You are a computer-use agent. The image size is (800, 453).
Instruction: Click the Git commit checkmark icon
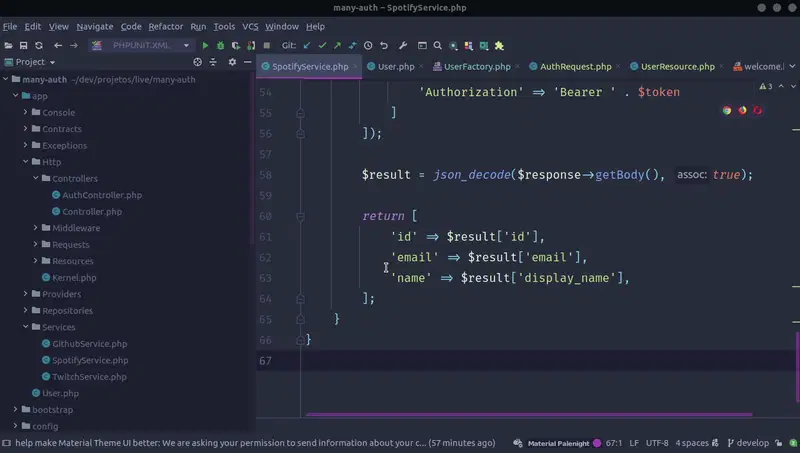tap(322, 45)
